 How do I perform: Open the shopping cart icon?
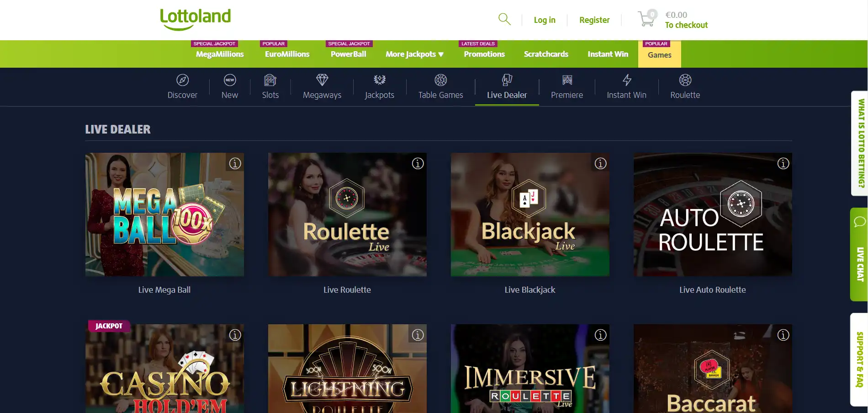(647, 18)
